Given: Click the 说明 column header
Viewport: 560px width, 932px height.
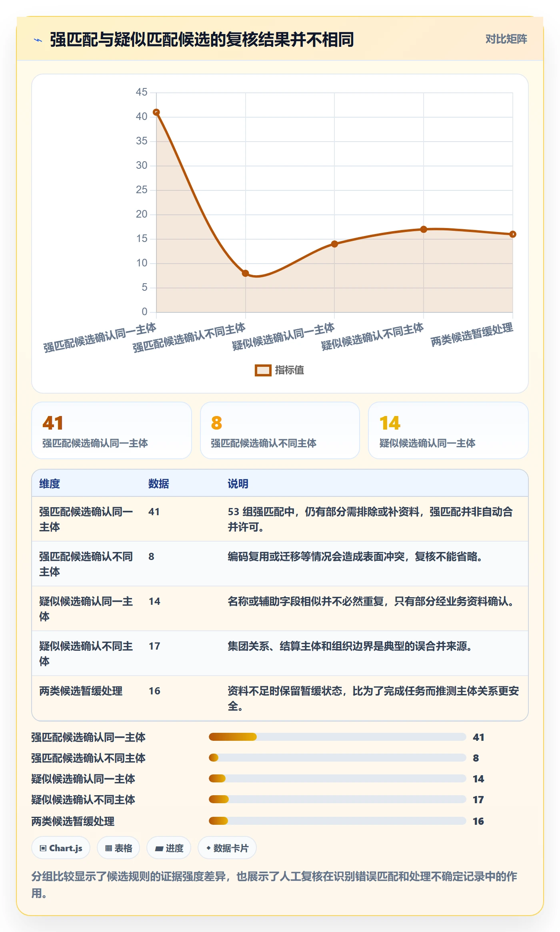Looking at the screenshot, I should (x=238, y=484).
